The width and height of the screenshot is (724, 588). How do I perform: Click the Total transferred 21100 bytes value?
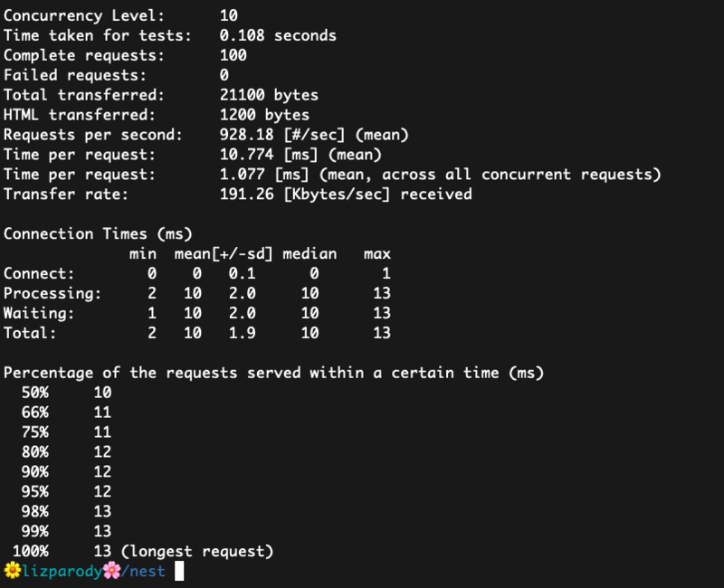269,95
